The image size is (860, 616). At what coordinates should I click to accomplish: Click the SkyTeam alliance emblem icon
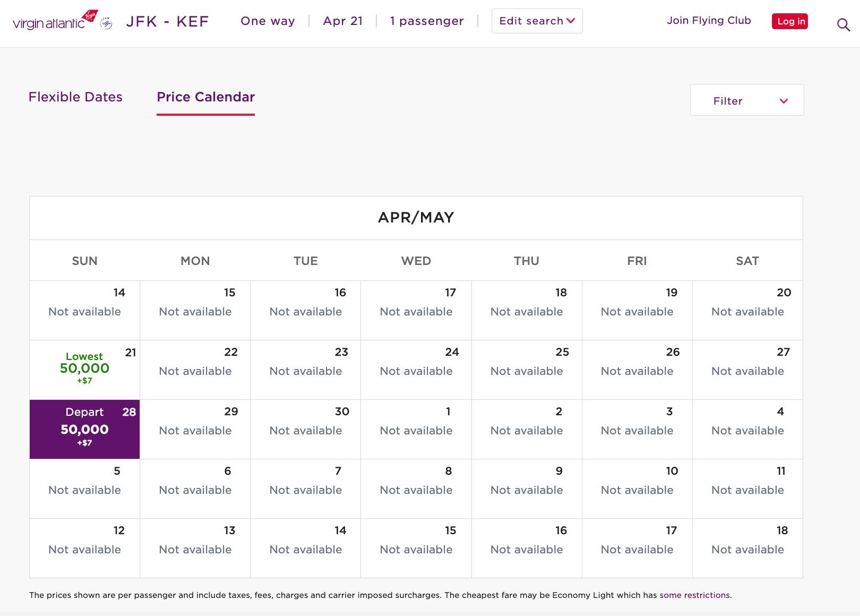pyautogui.click(x=106, y=23)
